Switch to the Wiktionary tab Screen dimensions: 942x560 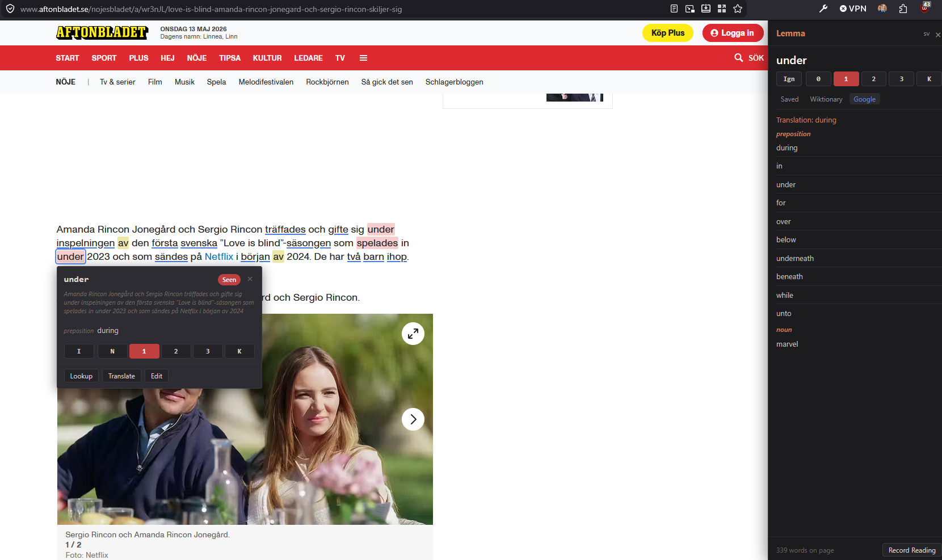[x=826, y=99]
